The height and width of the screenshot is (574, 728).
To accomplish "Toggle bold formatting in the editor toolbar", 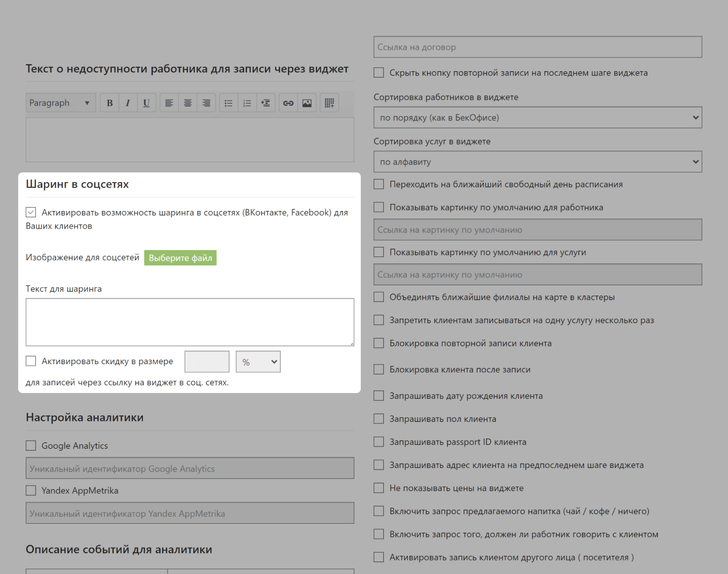I will click(x=110, y=103).
